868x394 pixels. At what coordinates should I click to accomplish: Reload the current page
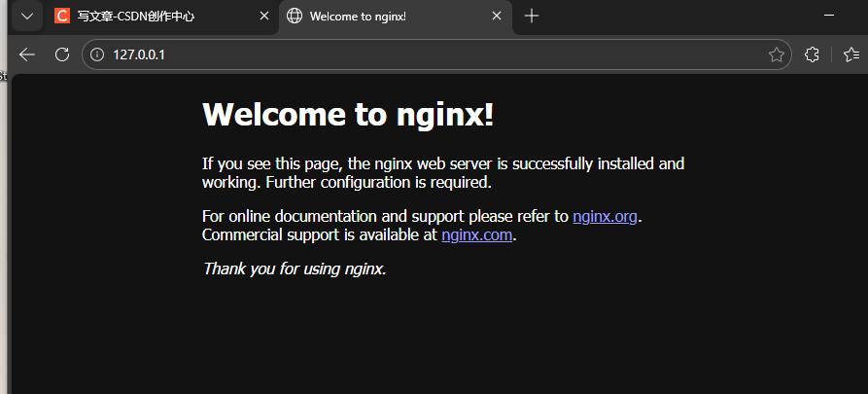point(62,54)
